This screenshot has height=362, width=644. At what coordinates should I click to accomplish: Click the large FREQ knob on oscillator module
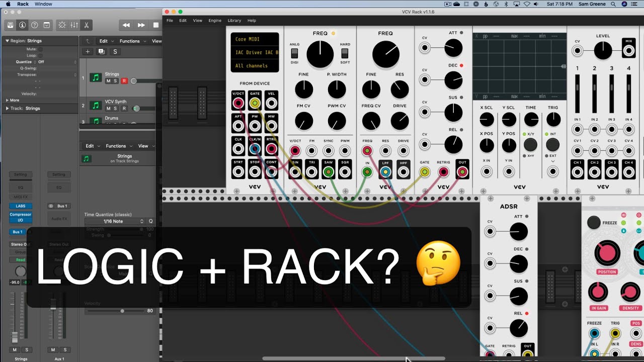(320, 54)
